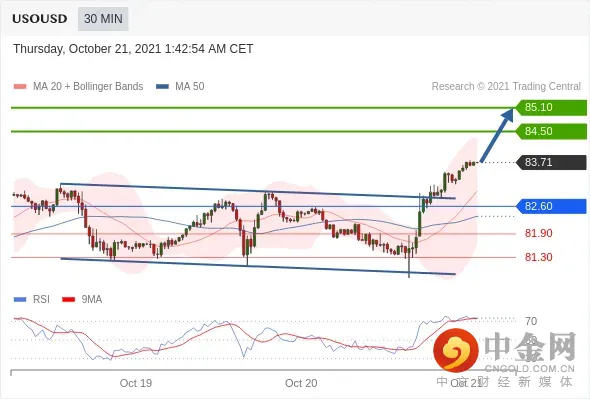The height and width of the screenshot is (400, 590).
Task: Click the pink MA 20 Bollinger legend swatch
Action: coord(20,87)
